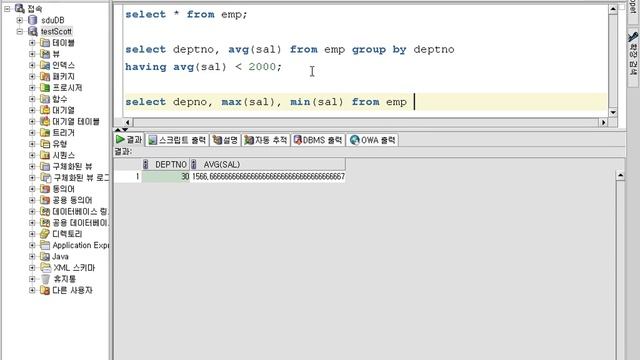Click the collapse arrows above result tabs
Image resolution: width=640 pixels, height=360 pixels.
click(x=122, y=130)
